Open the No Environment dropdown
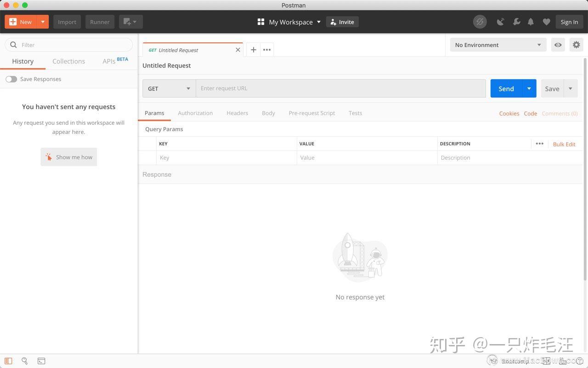Viewport: 588px width, 368px height. coord(498,45)
